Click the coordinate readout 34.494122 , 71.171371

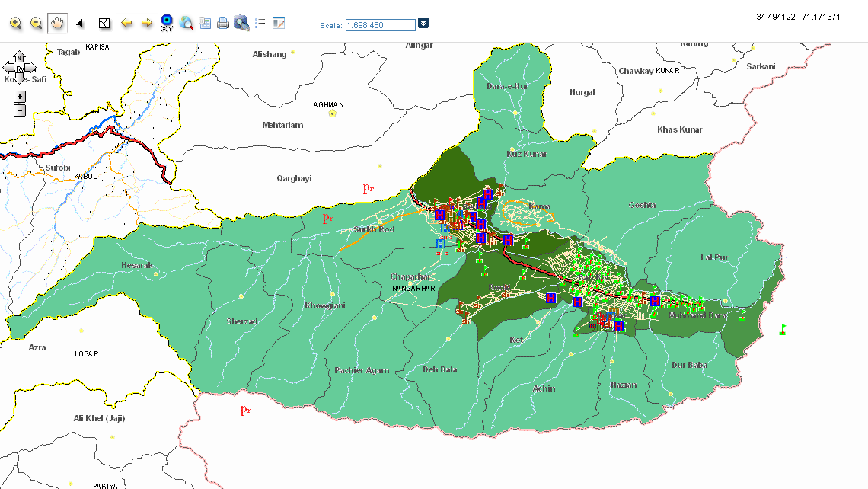point(798,18)
